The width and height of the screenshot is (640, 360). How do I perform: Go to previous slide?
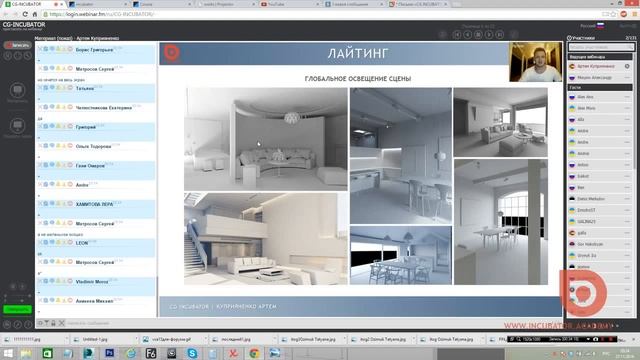pos(468,35)
